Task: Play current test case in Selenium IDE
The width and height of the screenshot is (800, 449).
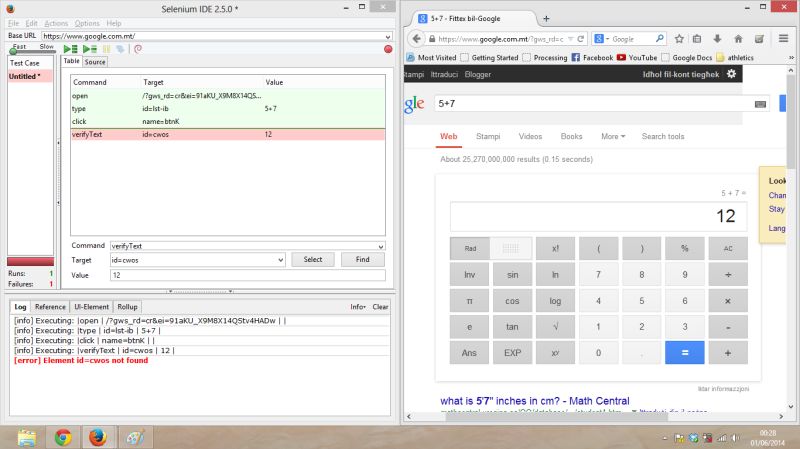Action: pos(90,49)
